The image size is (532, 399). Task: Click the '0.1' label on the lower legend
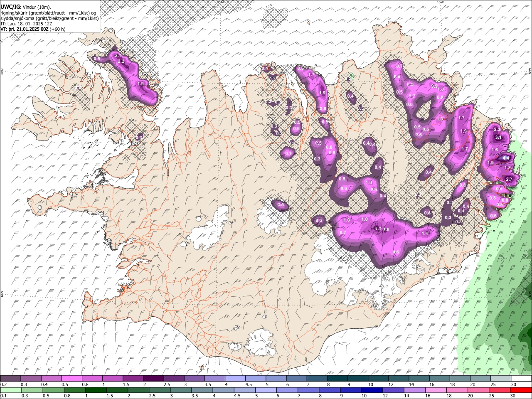click(3, 395)
